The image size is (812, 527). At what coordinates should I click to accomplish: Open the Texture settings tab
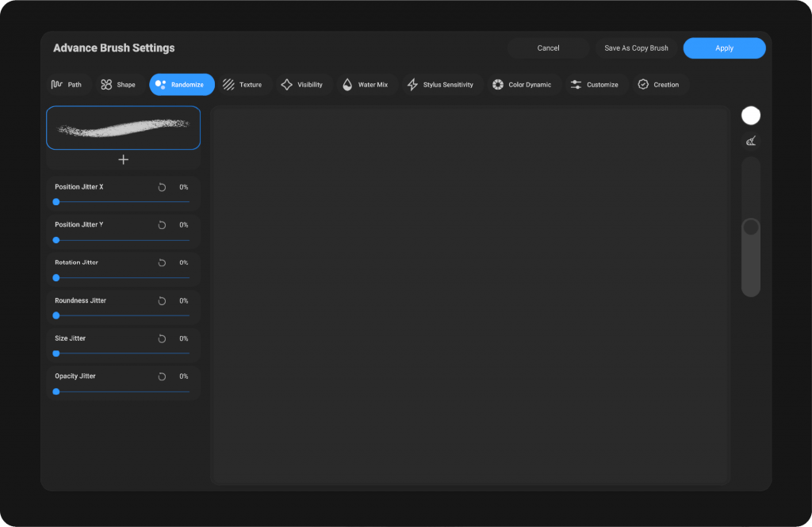click(x=243, y=85)
